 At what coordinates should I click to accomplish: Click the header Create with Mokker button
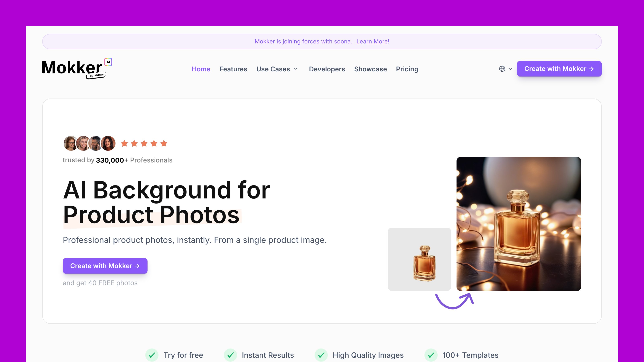(x=559, y=69)
